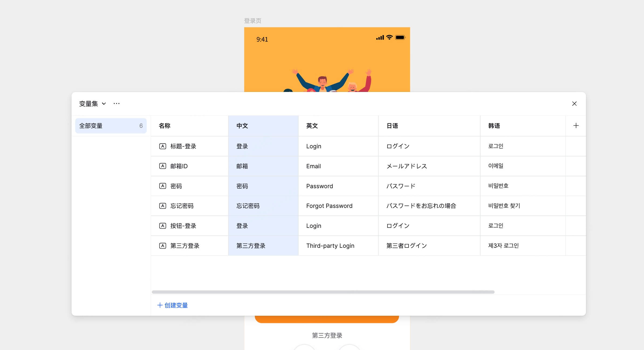The height and width of the screenshot is (350, 644).
Task: Click the plus icon before 创建变量
Action: 159,305
